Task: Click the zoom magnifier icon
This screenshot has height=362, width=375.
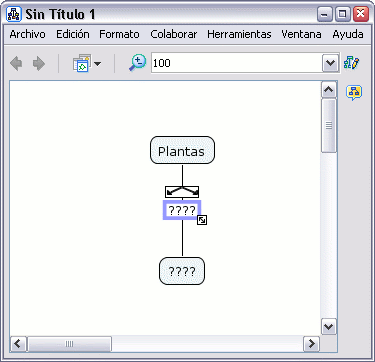Action: [137, 63]
